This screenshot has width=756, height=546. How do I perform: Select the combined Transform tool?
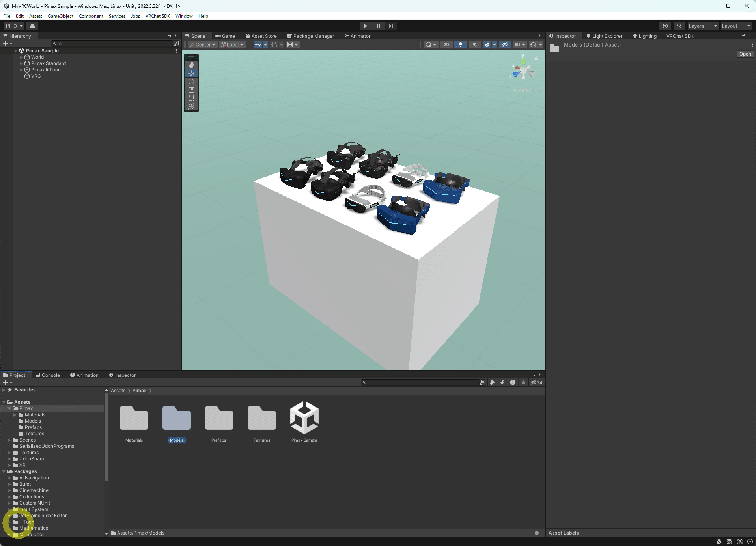pyautogui.click(x=191, y=106)
